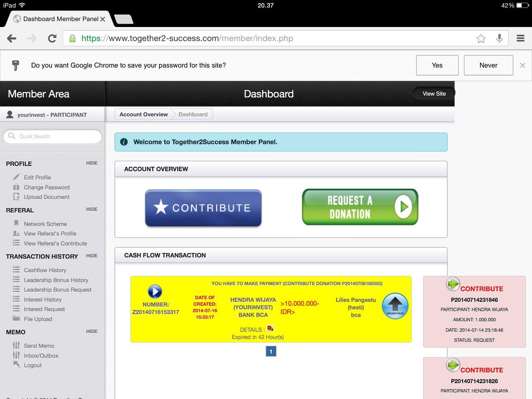Click the Upload Files arrow icon
This screenshot has height=399, width=532.
[x=395, y=306]
